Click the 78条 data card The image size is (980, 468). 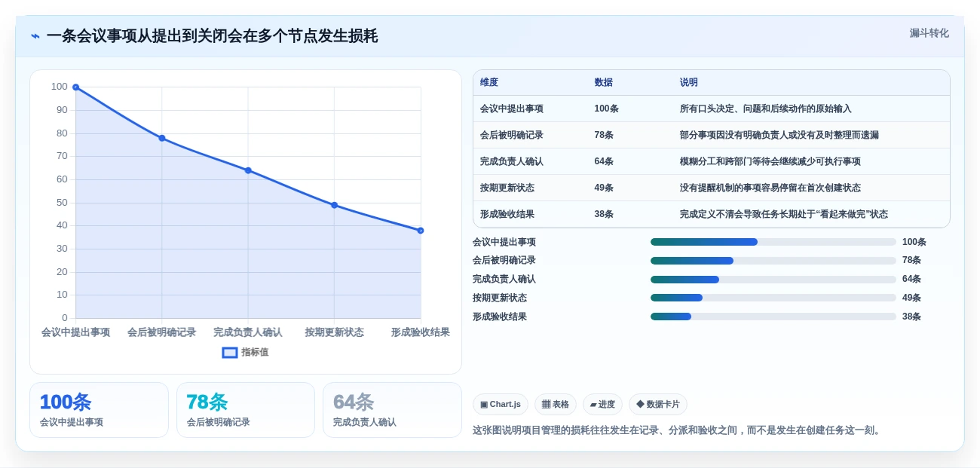[246, 410]
